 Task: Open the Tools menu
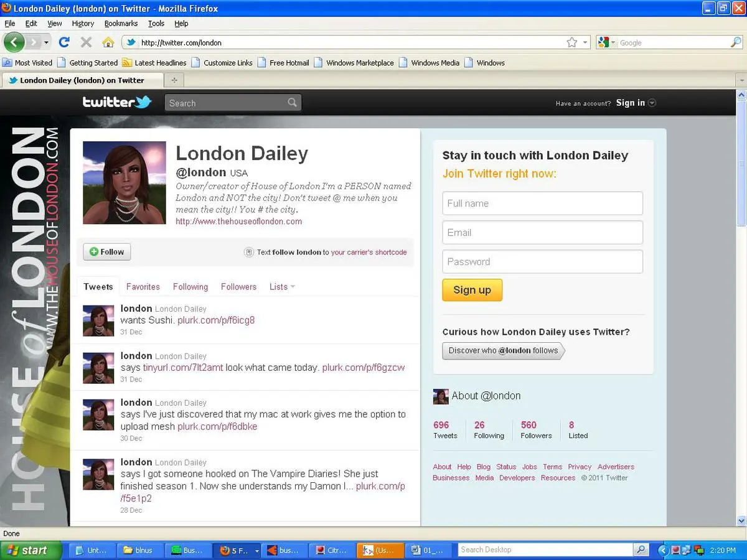point(156,24)
